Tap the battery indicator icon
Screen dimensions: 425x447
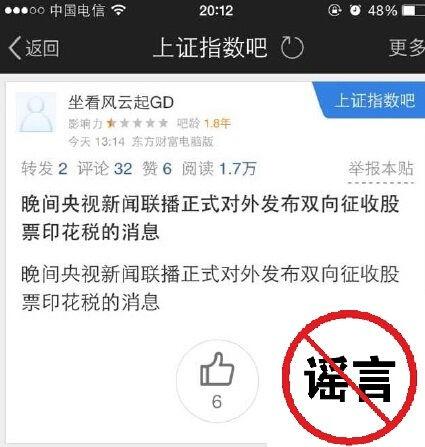point(413,11)
